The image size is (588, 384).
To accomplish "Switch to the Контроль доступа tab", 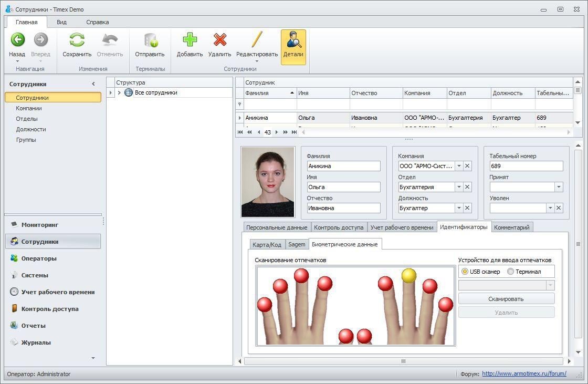I will tap(339, 227).
